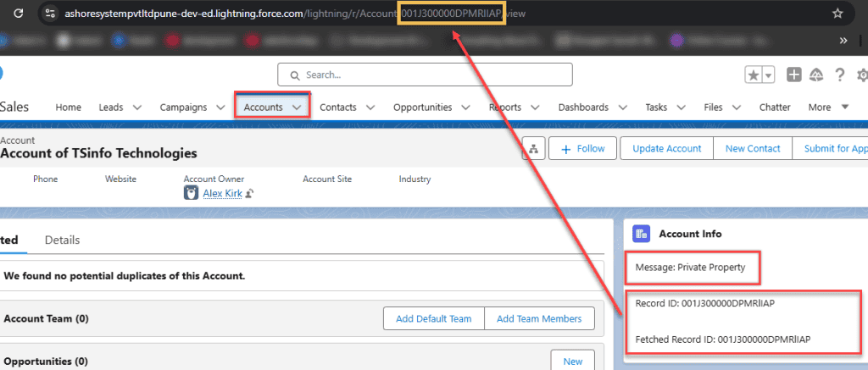Screen dimensions: 868x370
Task: Click the Account Info component icon
Action: 641,234
